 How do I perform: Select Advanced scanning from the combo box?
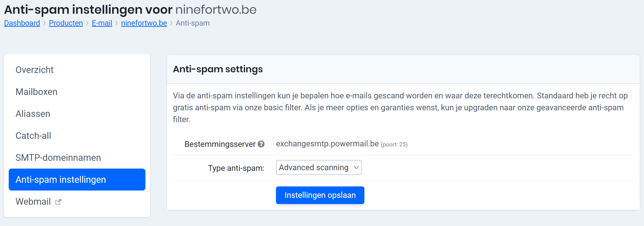pyautogui.click(x=319, y=168)
